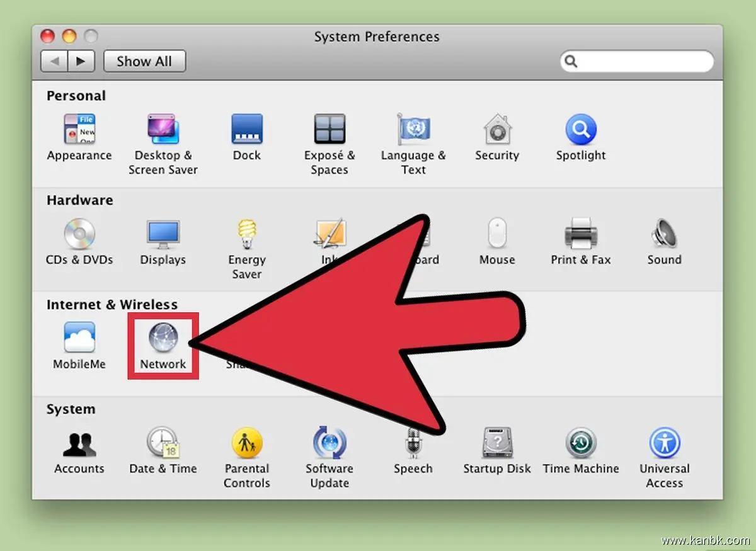Click the Show All button
Screen dimensions: 756x551
point(144,61)
